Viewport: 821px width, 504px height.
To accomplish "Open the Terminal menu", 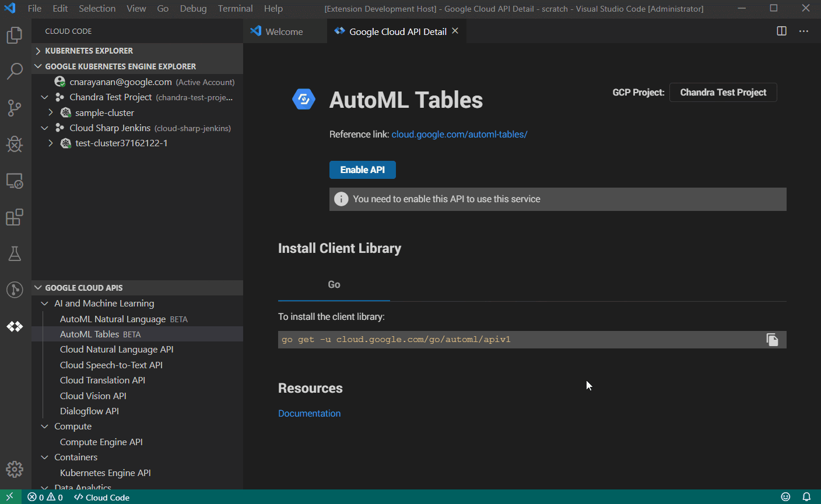I will 235,8.
